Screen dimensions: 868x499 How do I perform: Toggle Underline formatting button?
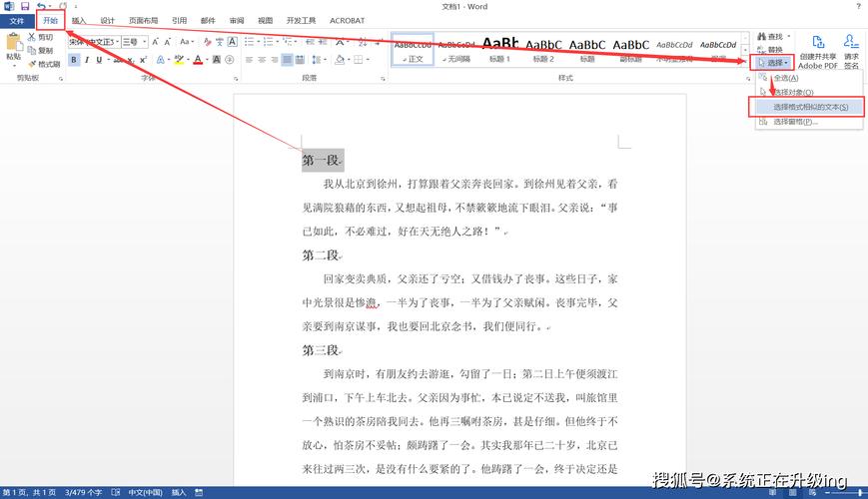click(100, 60)
